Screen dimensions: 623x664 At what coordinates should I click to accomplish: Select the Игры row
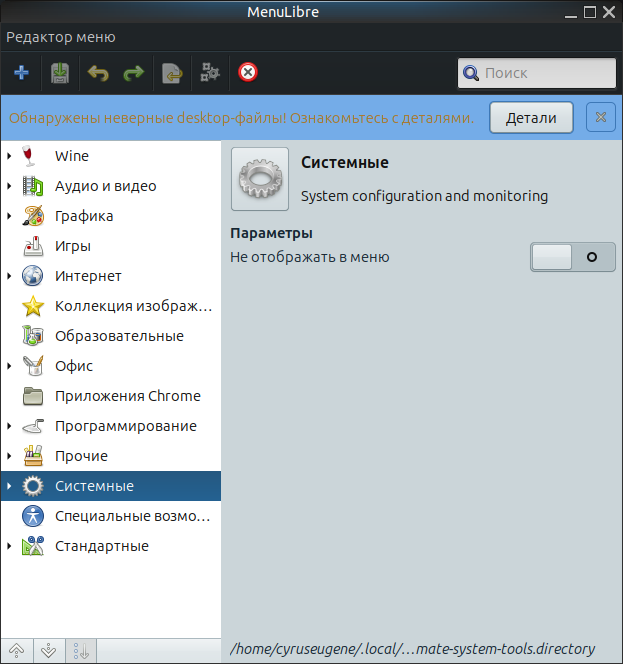(x=111, y=246)
